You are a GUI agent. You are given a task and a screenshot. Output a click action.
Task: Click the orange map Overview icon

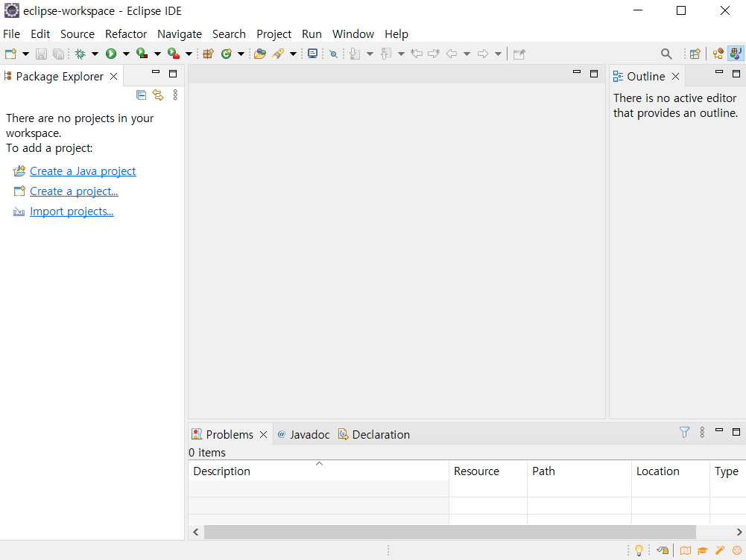click(686, 550)
